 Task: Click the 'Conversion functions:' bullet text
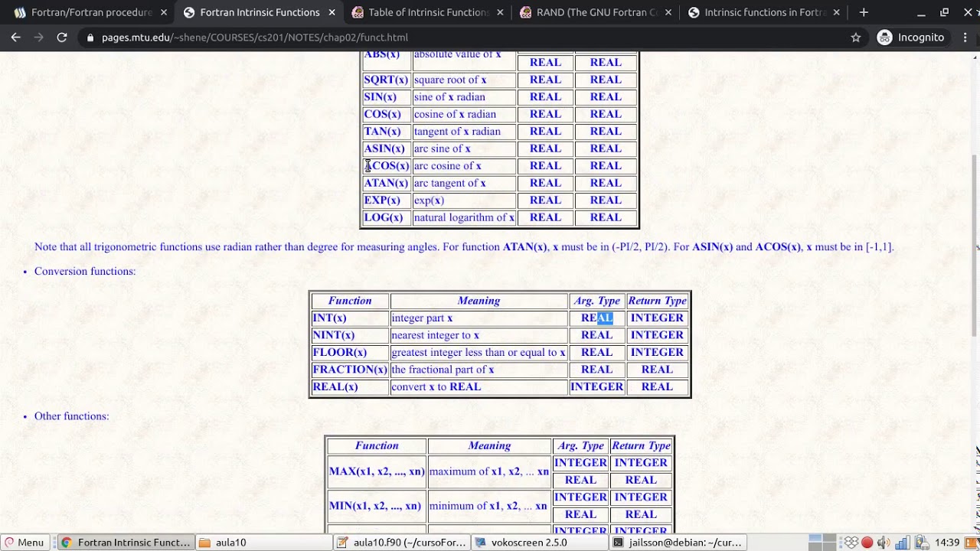85,271
